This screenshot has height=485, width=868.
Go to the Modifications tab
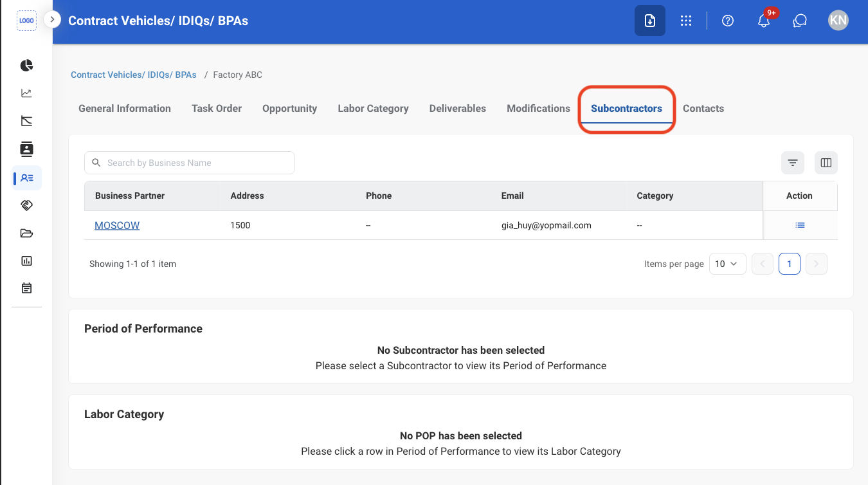pyautogui.click(x=539, y=109)
